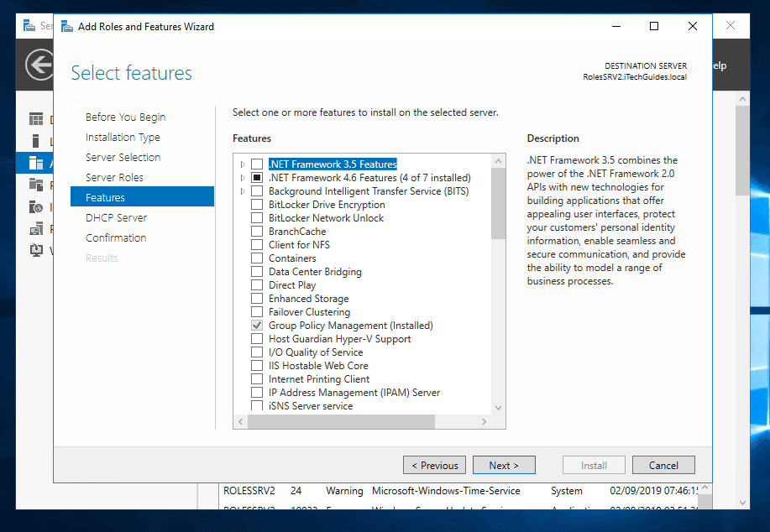Screen dimensions: 770x532
Task: Click the Previous button
Action: click(x=435, y=465)
